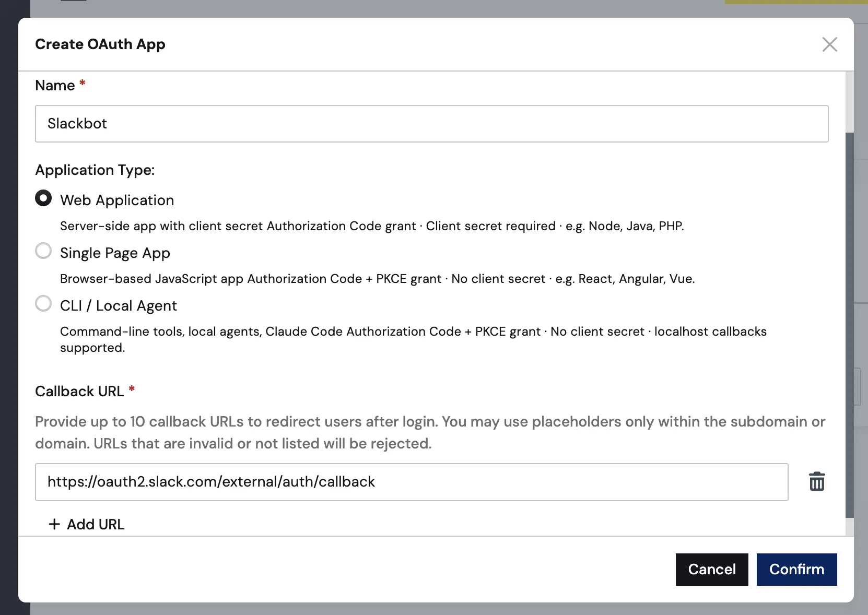
Task: Click the dialog's vertical scrollbar
Action: coord(849,325)
